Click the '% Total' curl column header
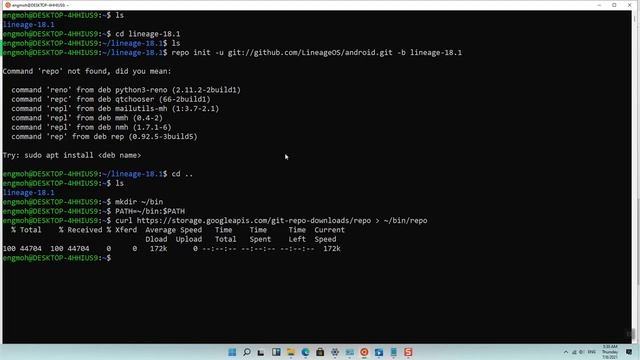The width and height of the screenshot is (640, 360). [x=26, y=230]
